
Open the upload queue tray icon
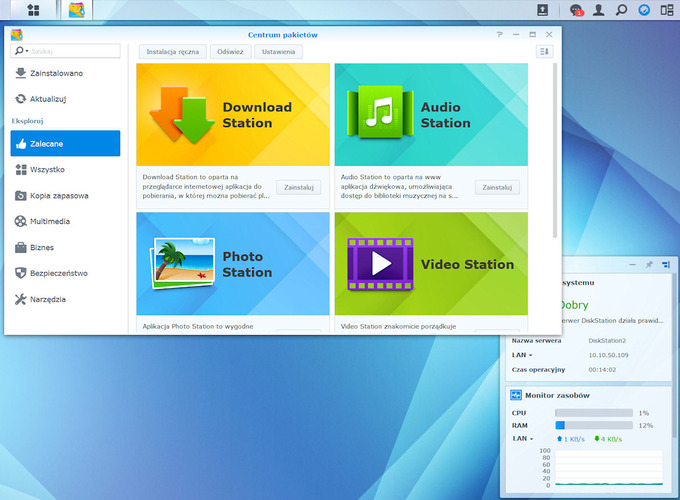tap(543, 10)
